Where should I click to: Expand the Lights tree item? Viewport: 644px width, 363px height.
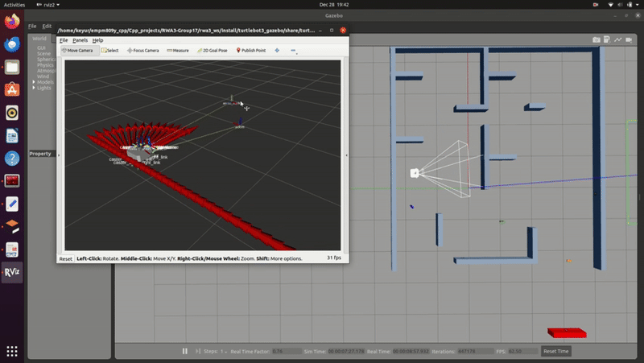click(34, 88)
